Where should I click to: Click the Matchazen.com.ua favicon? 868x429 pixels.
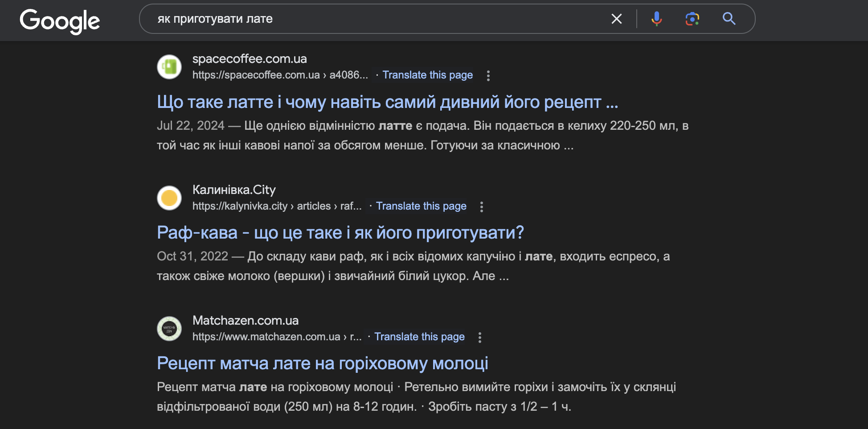(x=169, y=329)
